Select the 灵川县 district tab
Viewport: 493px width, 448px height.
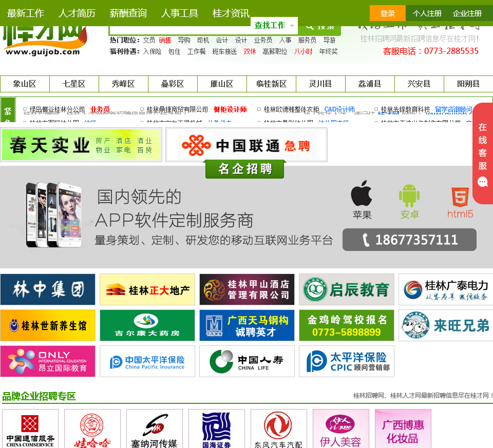pyautogui.click(x=320, y=84)
